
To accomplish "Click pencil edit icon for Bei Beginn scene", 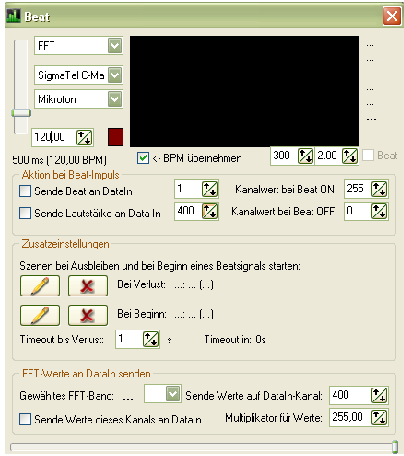I will [x=40, y=315].
